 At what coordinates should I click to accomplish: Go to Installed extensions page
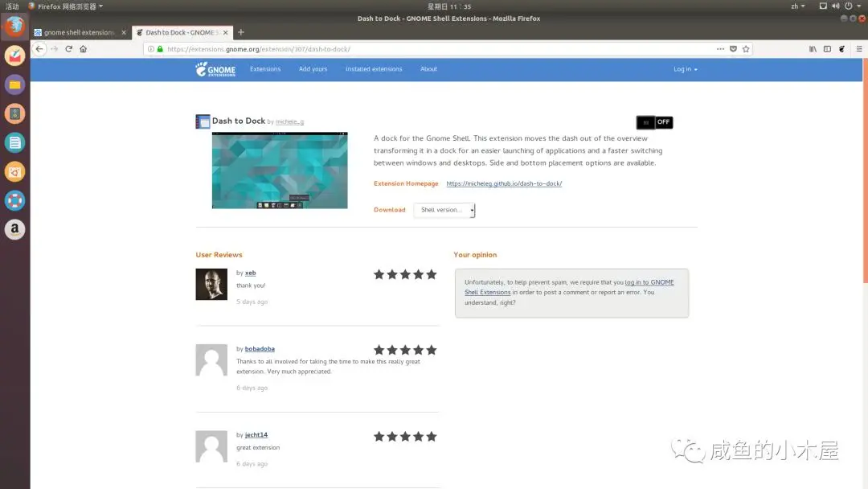374,69
